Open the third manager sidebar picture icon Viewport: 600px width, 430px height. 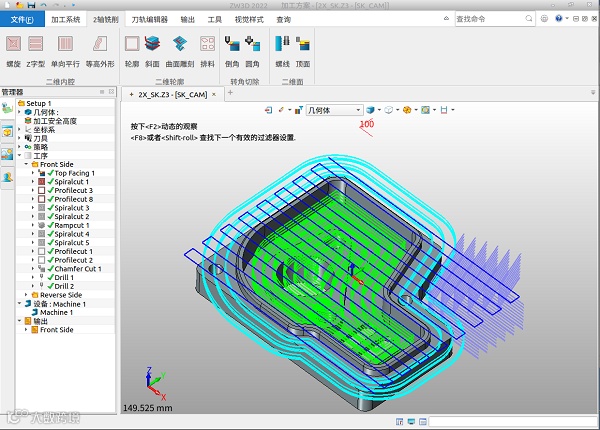coord(7,155)
